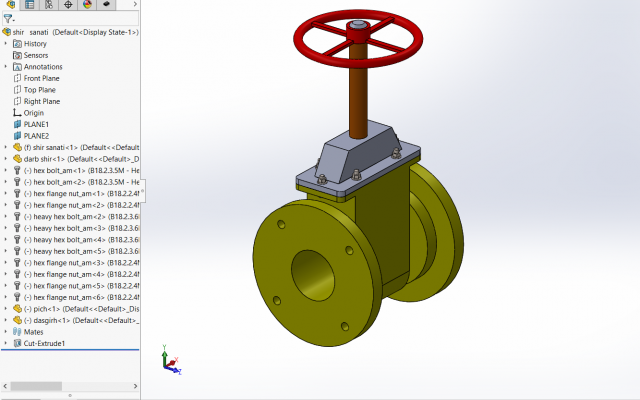Screen dimensions: 640x400
Task: Open the DimXpertManager tab
Action: click(68, 5)
